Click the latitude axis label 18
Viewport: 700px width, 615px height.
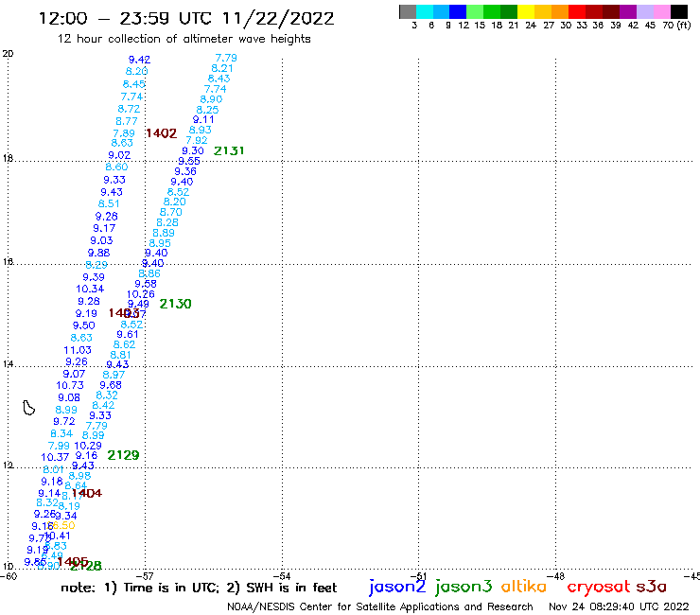coord(8,159)
